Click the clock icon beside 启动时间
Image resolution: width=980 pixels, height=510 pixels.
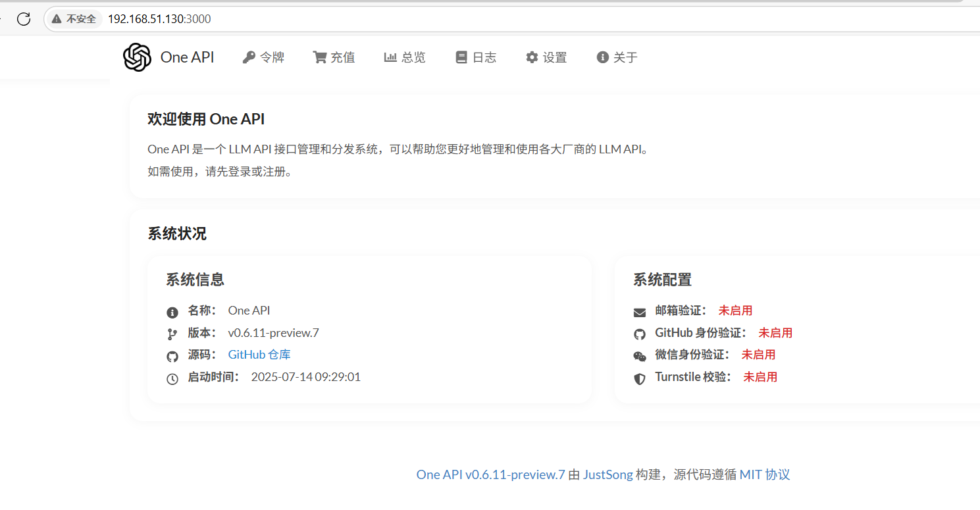172,379
